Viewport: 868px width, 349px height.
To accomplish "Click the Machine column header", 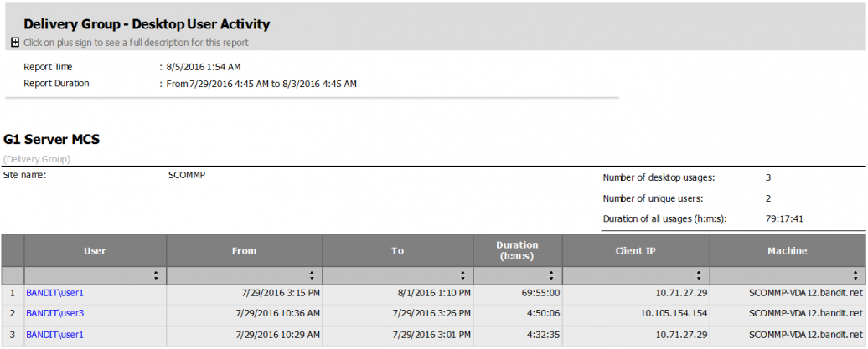I will tap(787, 250).
